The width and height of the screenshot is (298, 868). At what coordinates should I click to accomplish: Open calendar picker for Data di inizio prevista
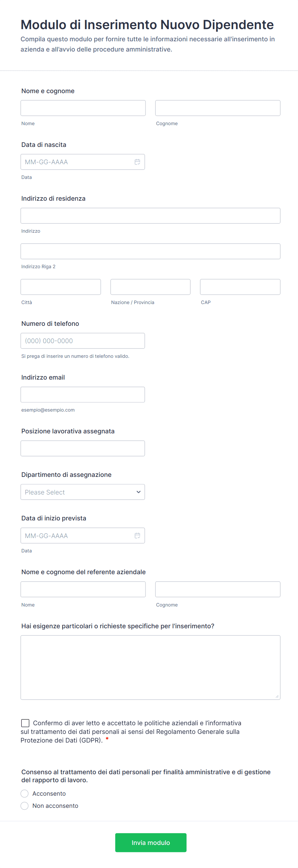pos(137,535)
